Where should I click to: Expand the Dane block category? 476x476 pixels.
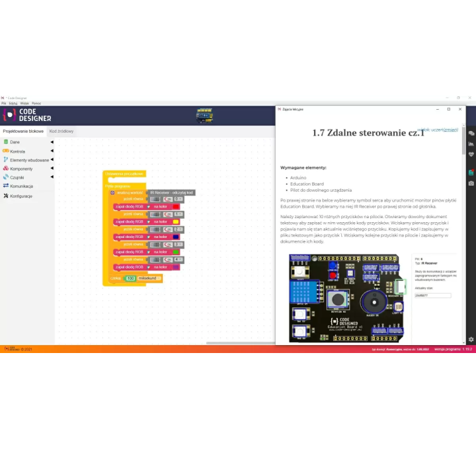click(15, 142)
